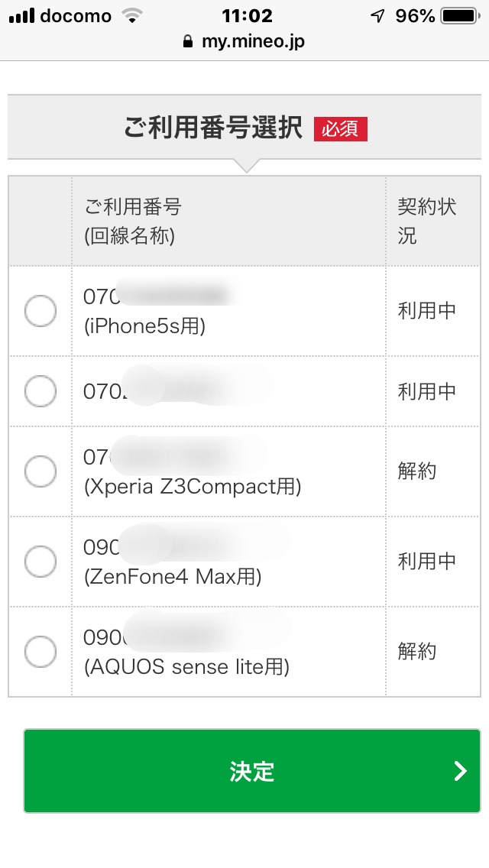Viewport: 489px width, 868px height.
Task: Tap the lock icon beside the URL
Action: 189,42
